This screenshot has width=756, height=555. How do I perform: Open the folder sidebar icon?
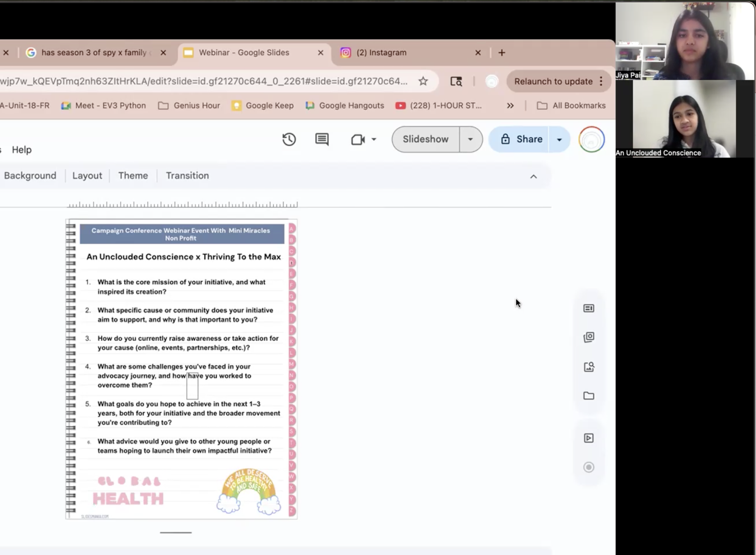point(588,396)
